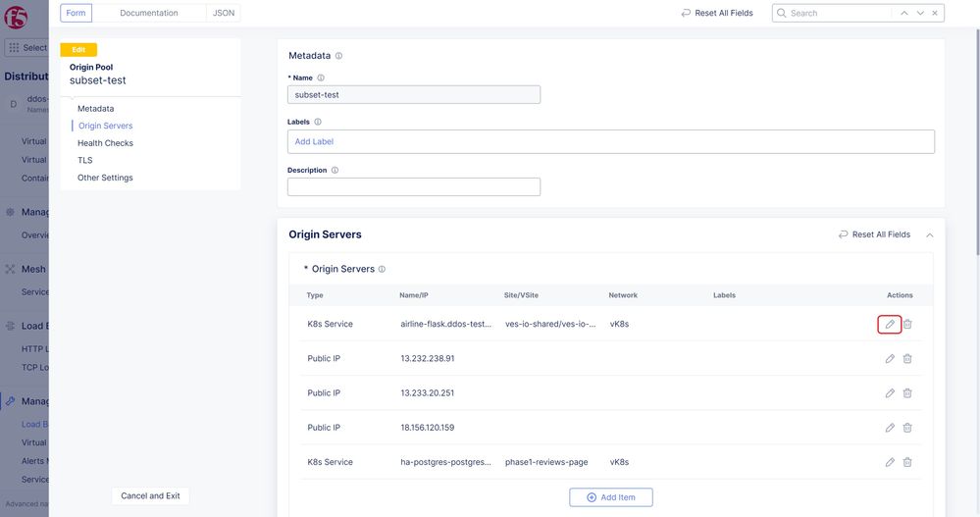Viewport: 980px width, 517px height.
Task: Open Other Settings in the sidebar
Action: coord(105,178)
